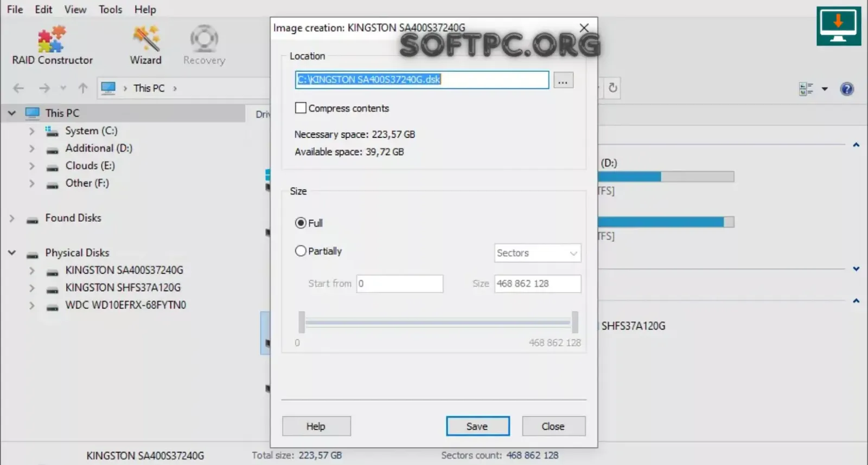
Task: Click the Help button in dialog
Action: tap(316, 426)
